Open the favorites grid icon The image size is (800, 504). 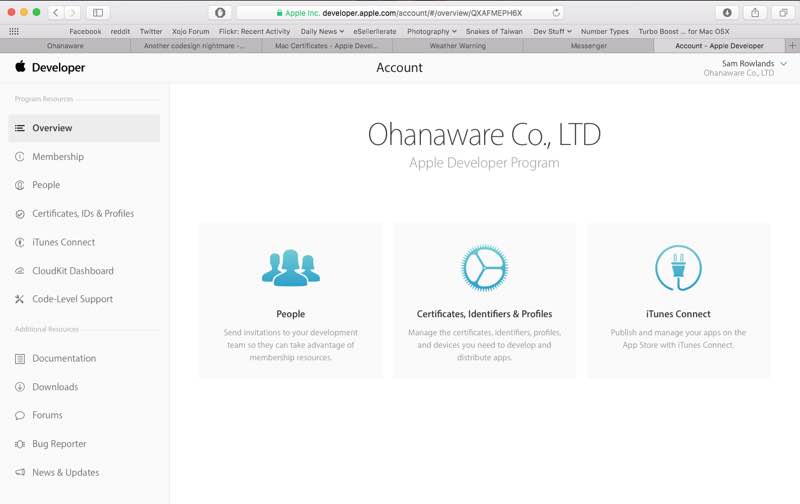[14, 31]
